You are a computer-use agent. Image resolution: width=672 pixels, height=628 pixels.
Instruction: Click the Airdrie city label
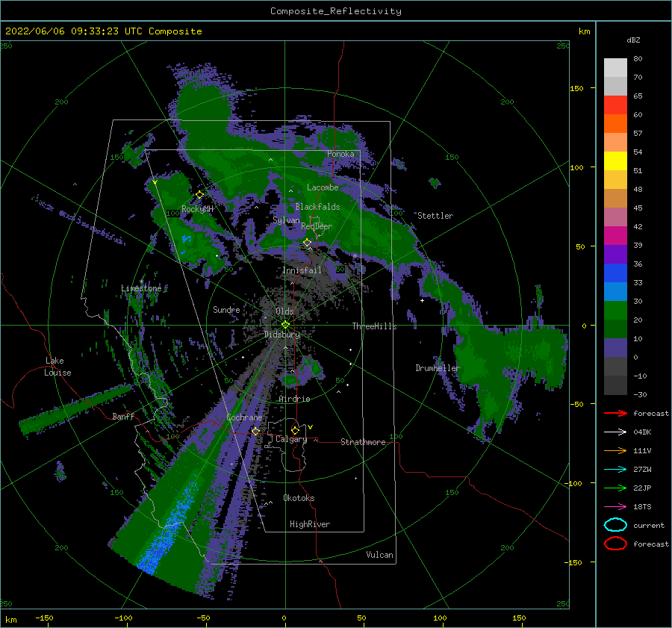(x=294, y=399)
